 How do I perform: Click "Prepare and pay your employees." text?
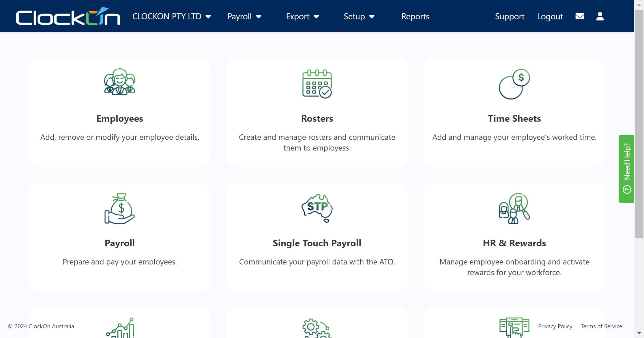point(120,262)
